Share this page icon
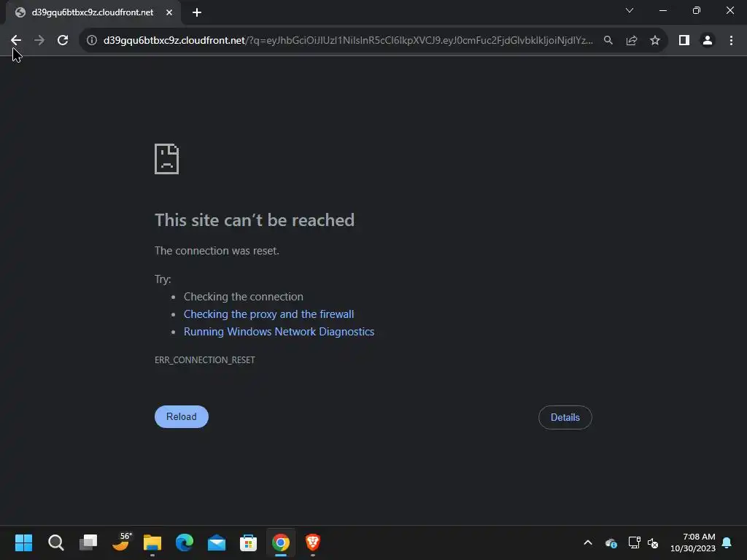747x560 pixels. point(632,41)
